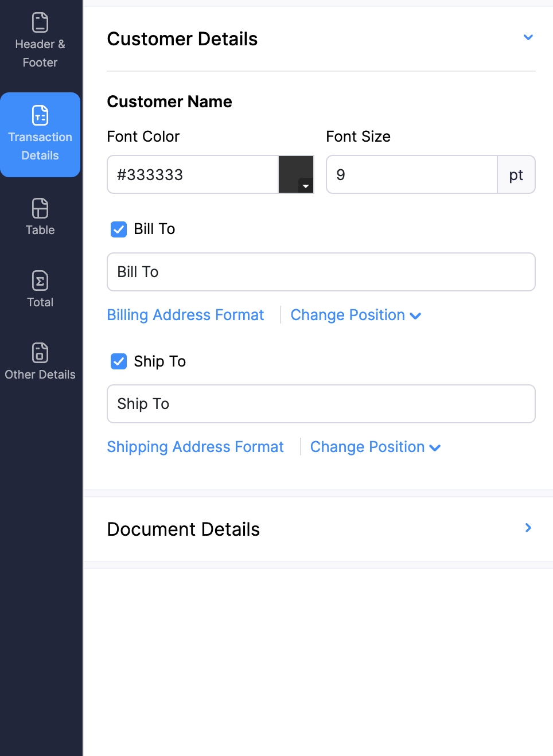The width and height of the screenshot is (553, 756).
Task: Select the Ship To label text box
Action: (321, 404)
